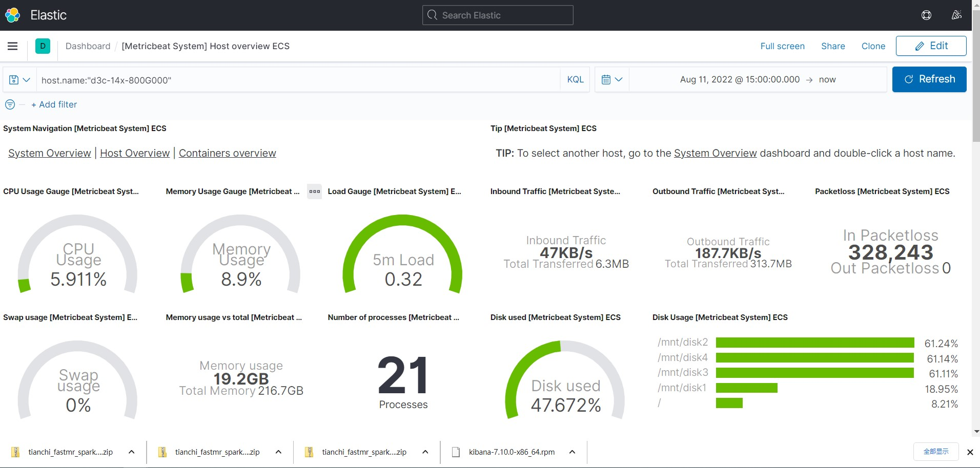Click the / root disk usage bar
This screenshot has width=980, height=468.
point(729,403)
